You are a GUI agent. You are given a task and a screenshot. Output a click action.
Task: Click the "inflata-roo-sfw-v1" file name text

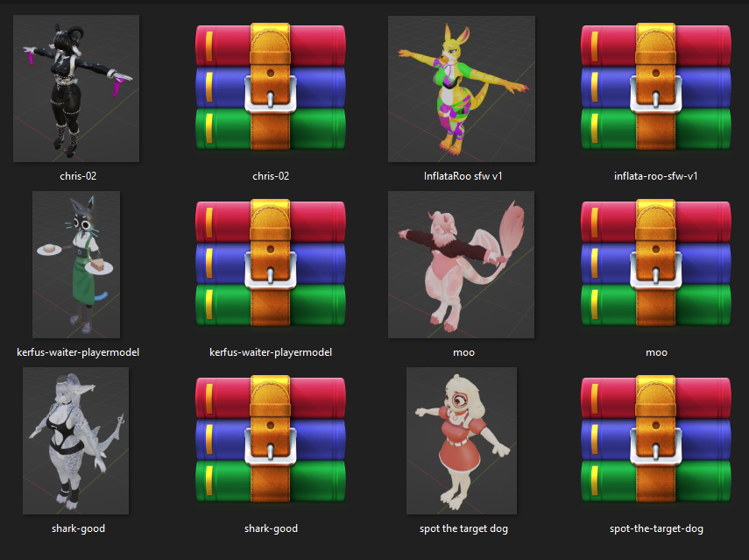tap(656, 176)
